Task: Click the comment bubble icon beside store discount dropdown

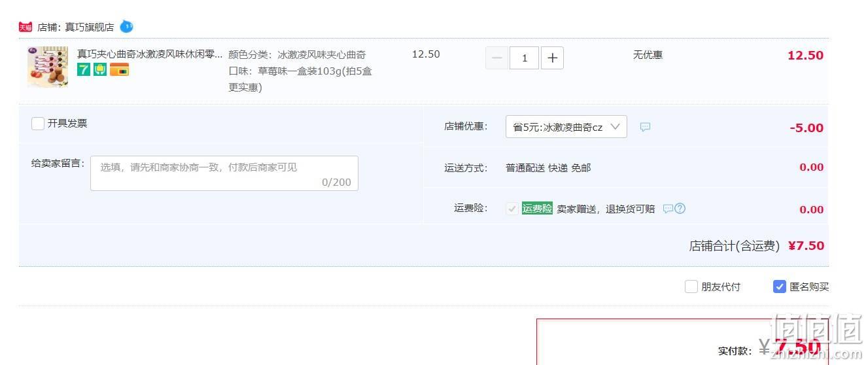Action: [x=645, y=127]
